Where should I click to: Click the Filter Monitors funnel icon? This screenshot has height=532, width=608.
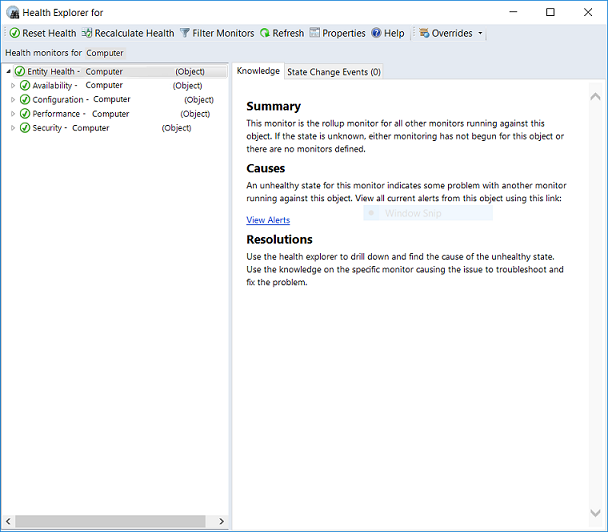[x=185, y=33]
